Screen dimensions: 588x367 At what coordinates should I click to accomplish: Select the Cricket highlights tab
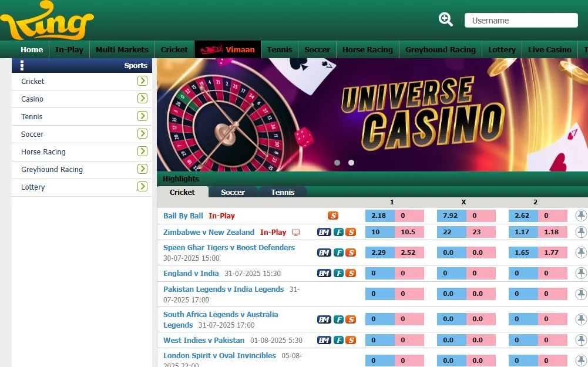pos(182,192)
